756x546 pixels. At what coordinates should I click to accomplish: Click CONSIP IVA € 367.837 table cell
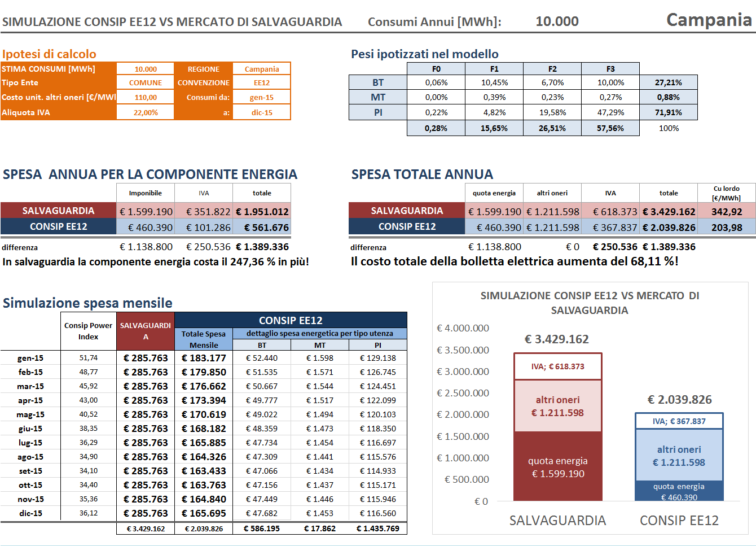click(610, 227)
